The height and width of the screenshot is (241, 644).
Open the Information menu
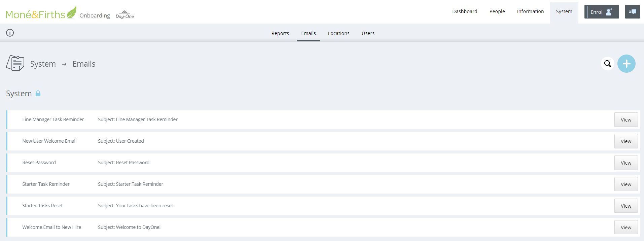pos(530,11)
